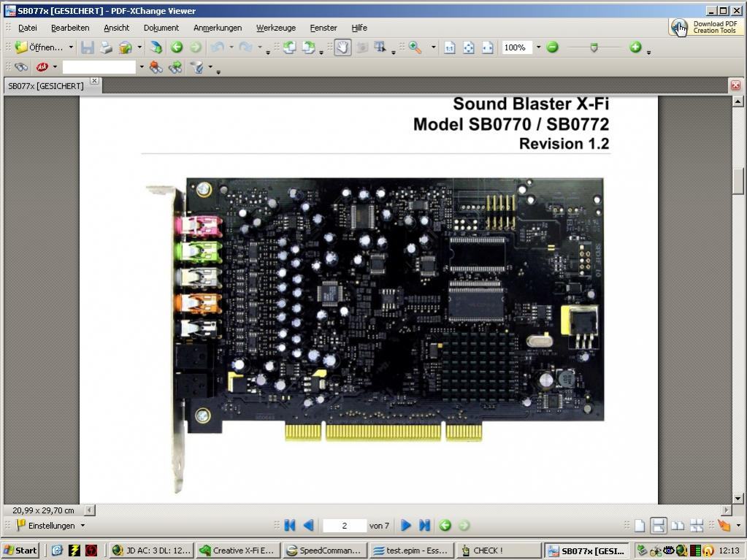Click the Windows Start button
Image resolution: width=747 pixels, height=560 pixels.
[20, 551]
